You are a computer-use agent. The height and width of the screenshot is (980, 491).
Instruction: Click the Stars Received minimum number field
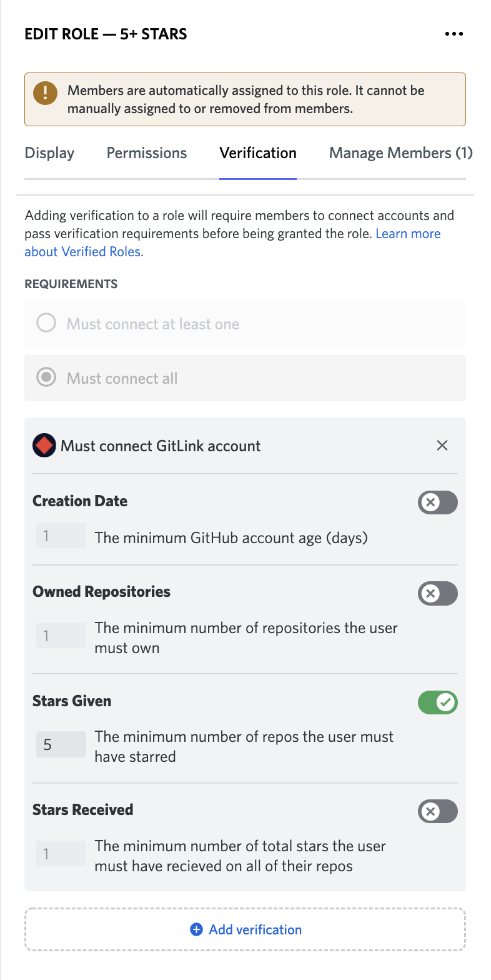pyautogui.click(x=61, y=854)
